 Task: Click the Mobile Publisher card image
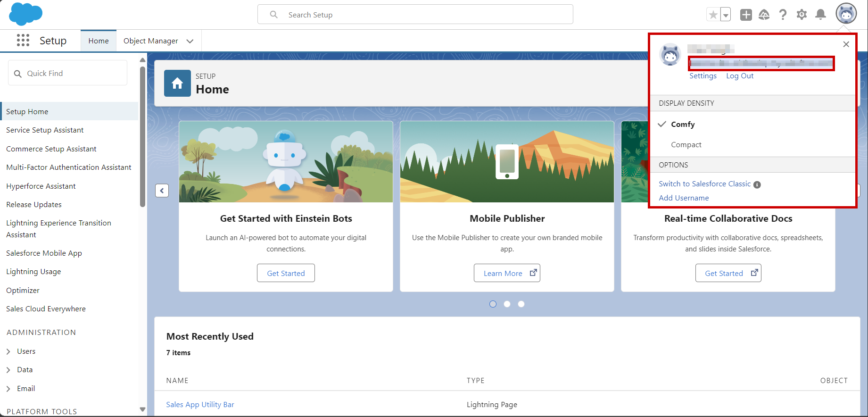507,162
